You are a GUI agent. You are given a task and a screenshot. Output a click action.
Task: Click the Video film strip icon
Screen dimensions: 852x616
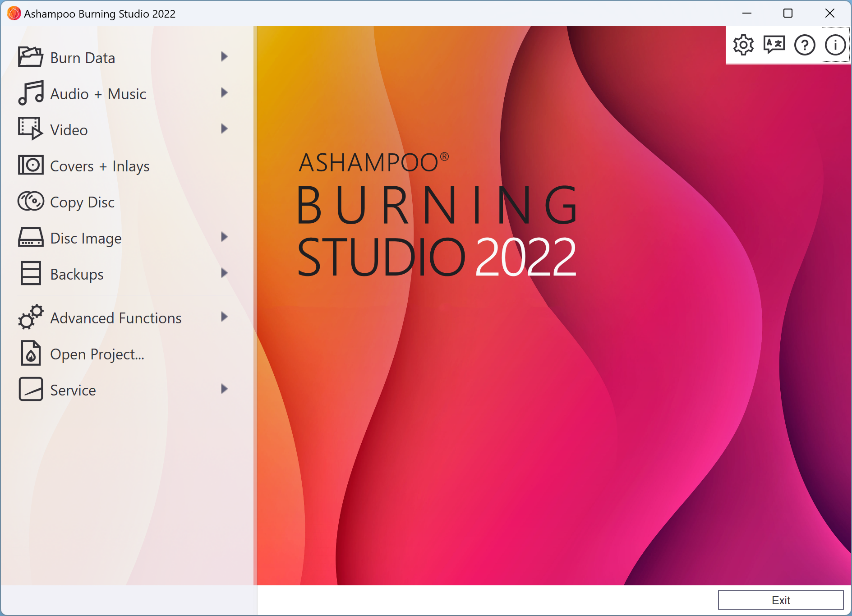[31, 129]
